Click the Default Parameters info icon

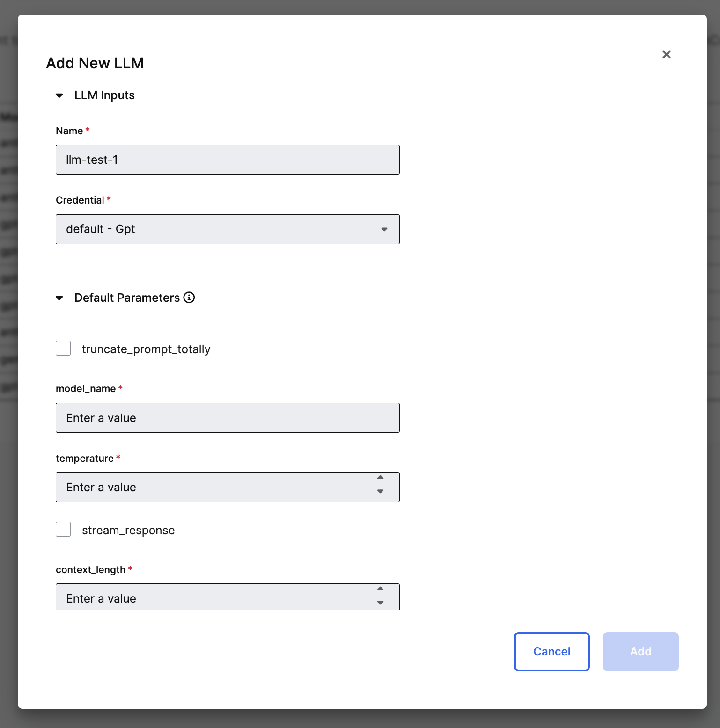pos(189,298)
